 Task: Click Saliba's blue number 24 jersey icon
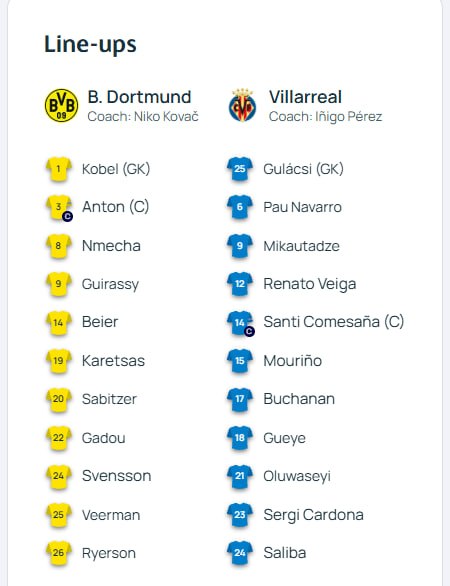pos(240,553)
